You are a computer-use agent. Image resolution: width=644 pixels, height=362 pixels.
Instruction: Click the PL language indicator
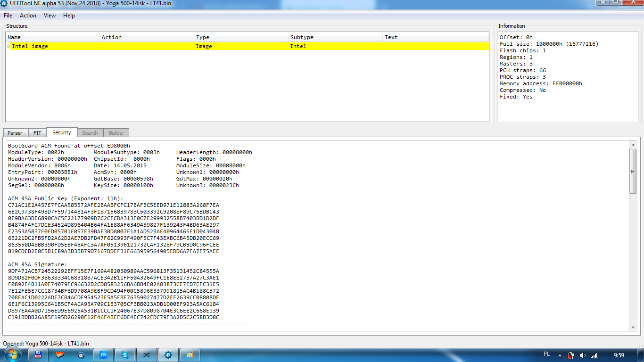click(x=547, y=354)
